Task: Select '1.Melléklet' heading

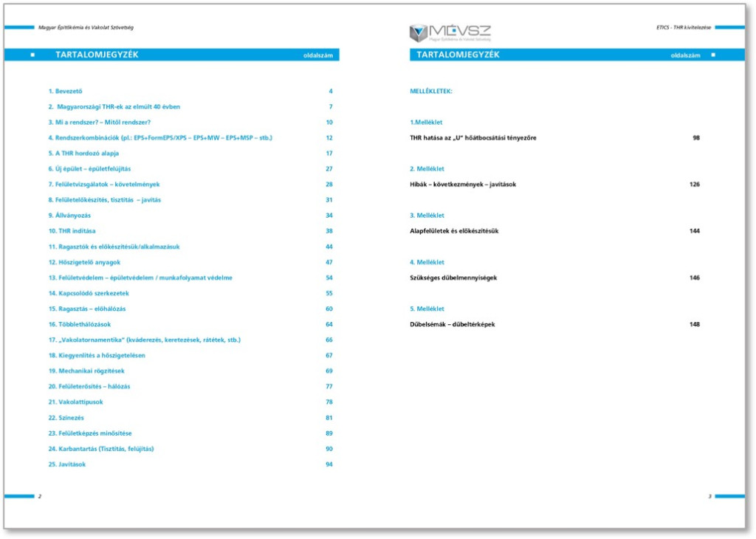Action: (426, 123)
